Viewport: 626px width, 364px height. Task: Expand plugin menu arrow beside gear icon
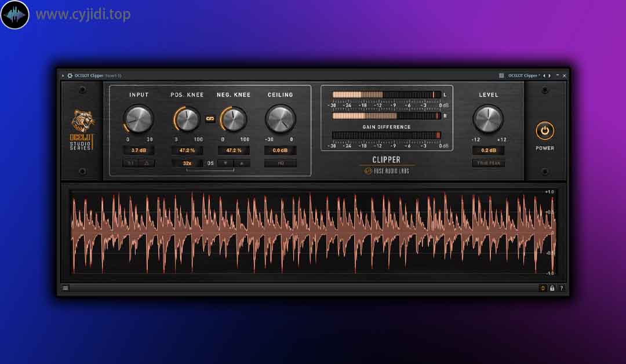tap(63, 75)
